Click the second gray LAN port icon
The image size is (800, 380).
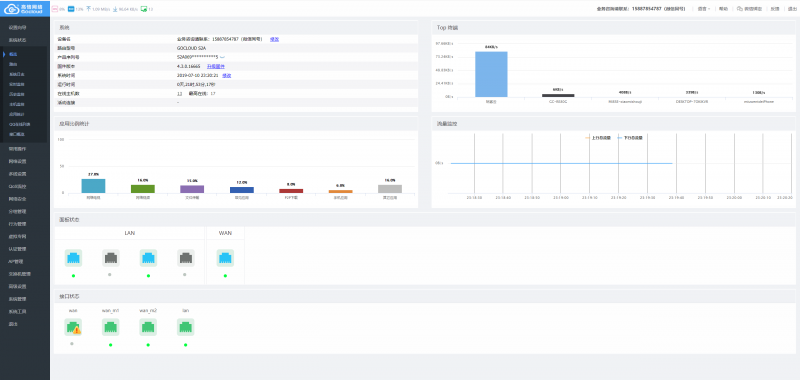coord(186,258)
